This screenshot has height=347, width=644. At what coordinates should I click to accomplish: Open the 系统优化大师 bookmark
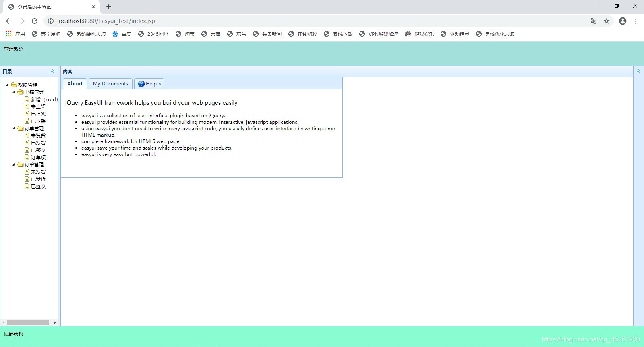tap(495, 34)
